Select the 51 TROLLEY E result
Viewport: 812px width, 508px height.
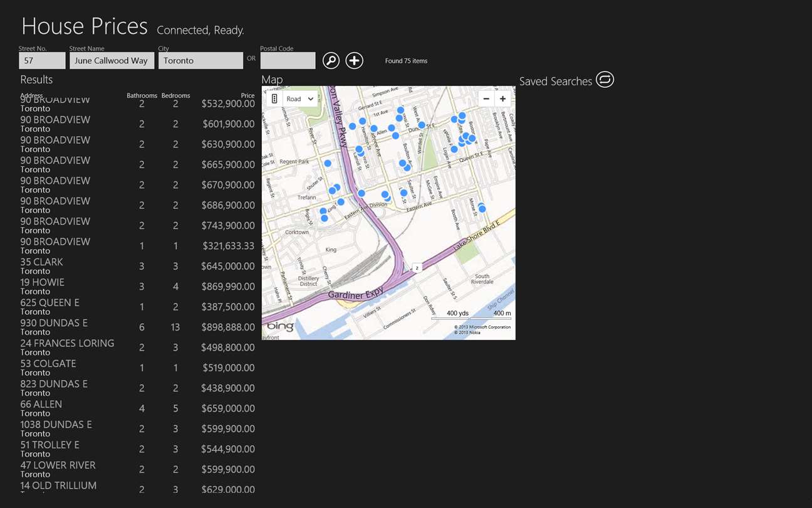pos(137,449)
